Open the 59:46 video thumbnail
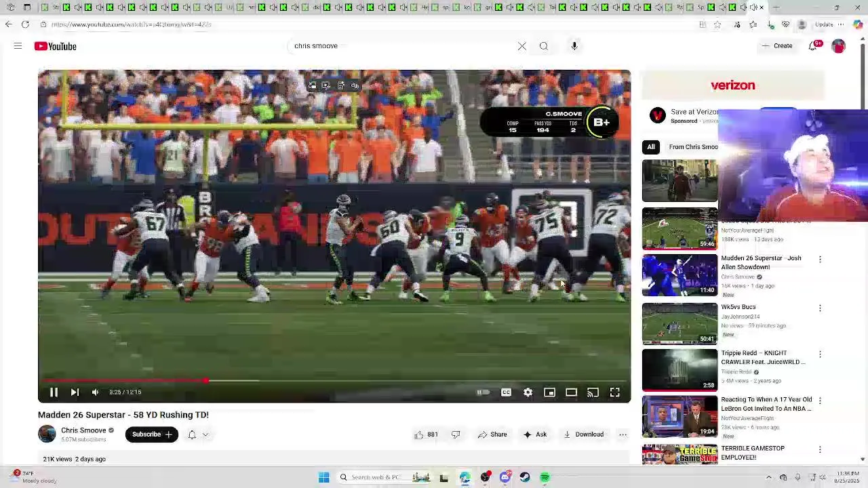The image size is (868, 488). click(679, 228)
